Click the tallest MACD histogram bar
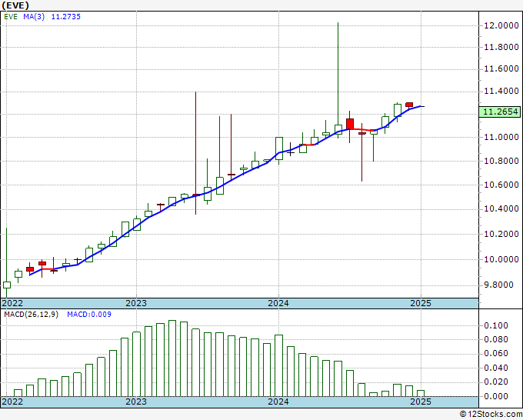 click(172, 358)
